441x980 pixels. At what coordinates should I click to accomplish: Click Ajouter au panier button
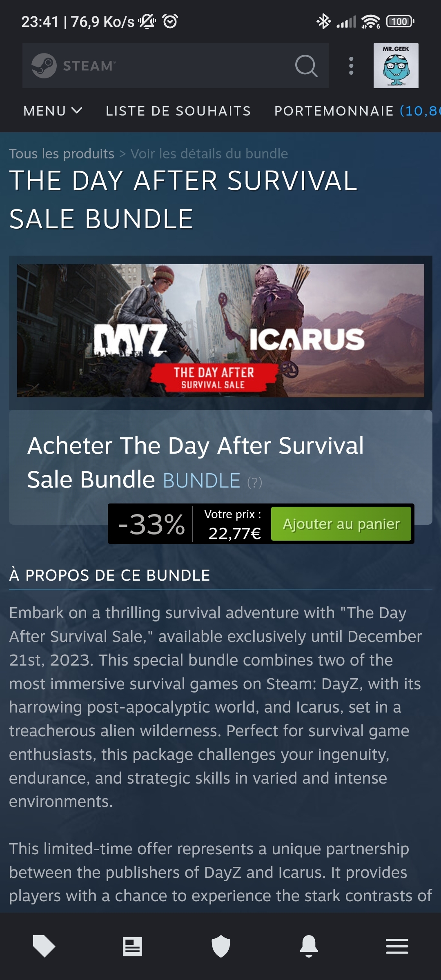coord(341,524)
